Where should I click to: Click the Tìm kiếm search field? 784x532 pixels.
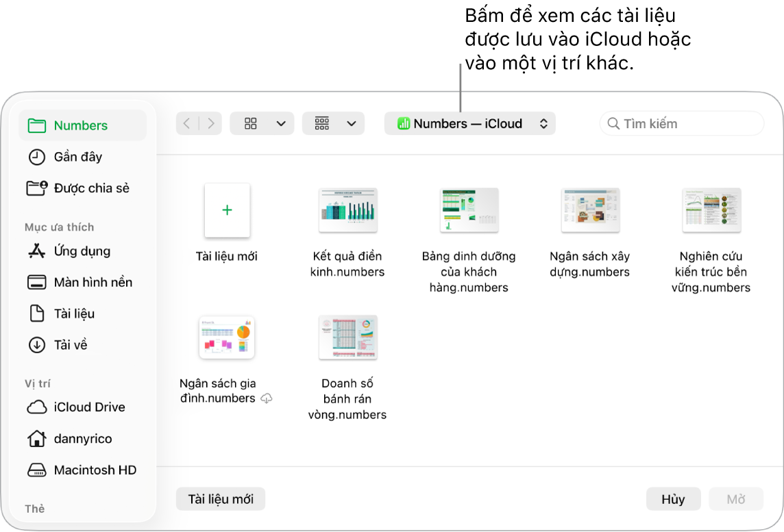pyautogui.click(x=681, y=123)
